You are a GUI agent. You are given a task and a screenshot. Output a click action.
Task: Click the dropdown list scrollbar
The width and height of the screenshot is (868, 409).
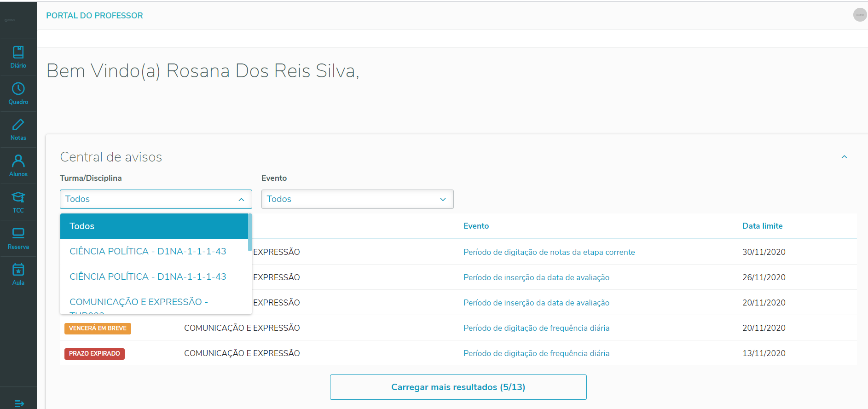[x=249, y=232]
